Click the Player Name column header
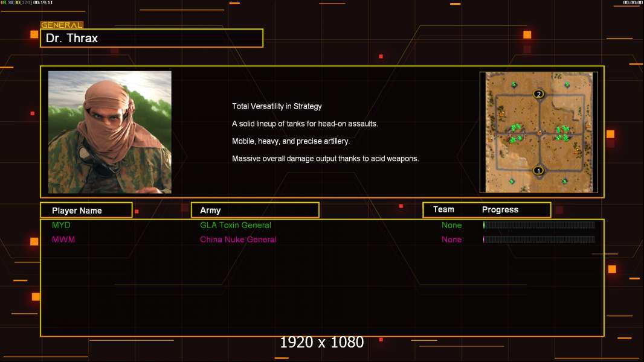This screenshot has width=644, height=362. (86, 211)
